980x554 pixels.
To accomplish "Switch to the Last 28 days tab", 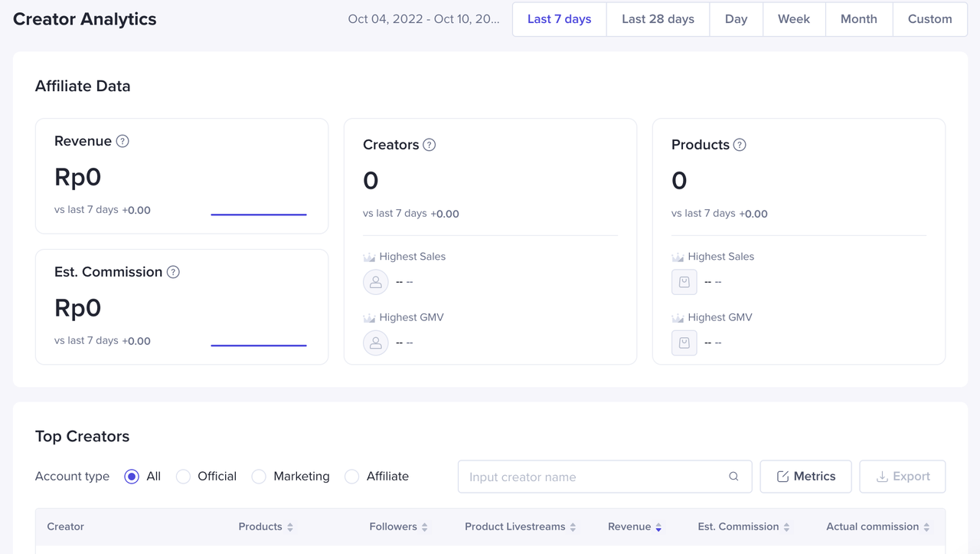I will tap(658, 19).
